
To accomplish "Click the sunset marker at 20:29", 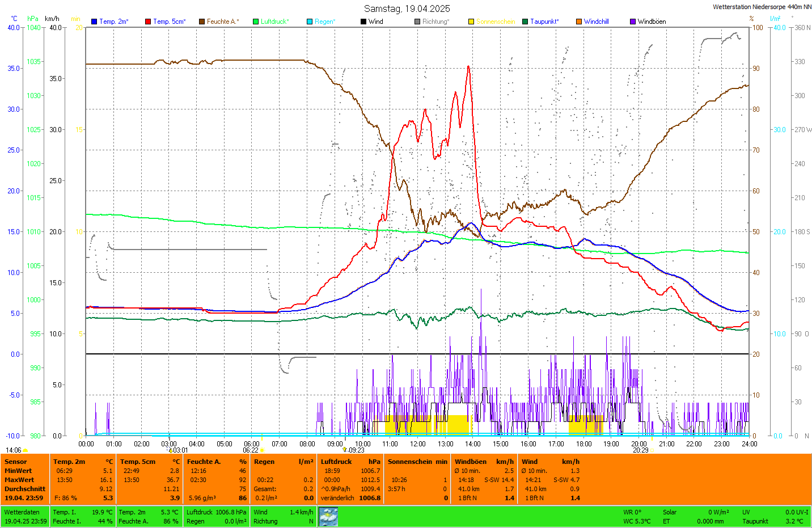I will [x=652, y=450].
